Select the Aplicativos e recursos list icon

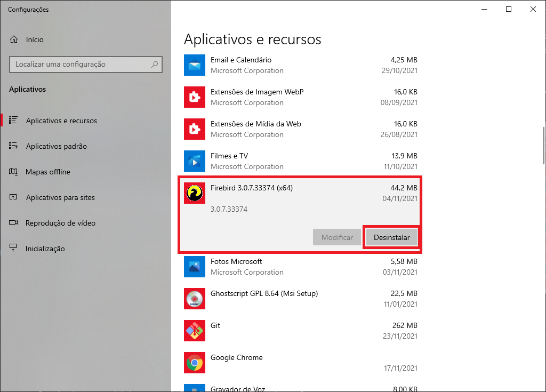click(x=13, y=120)
